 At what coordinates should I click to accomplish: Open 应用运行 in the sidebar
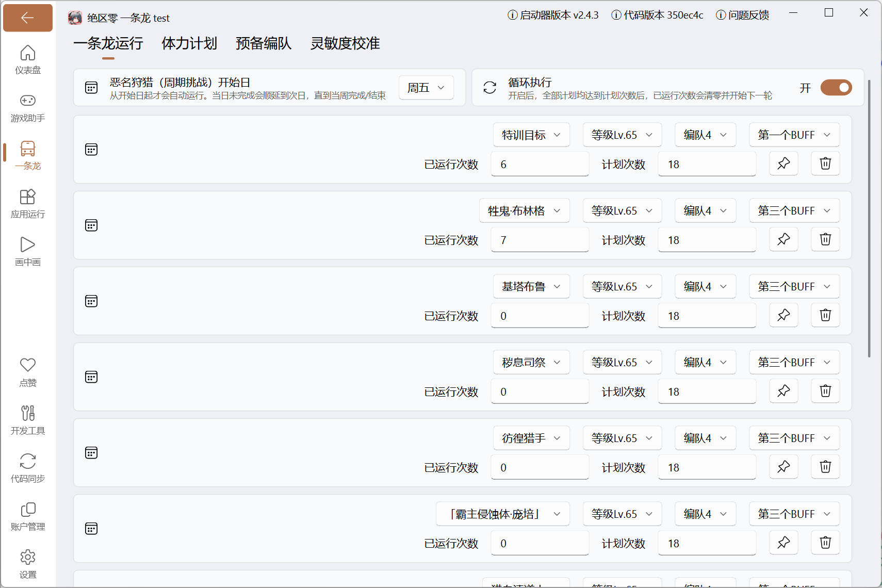click(28, 204)
